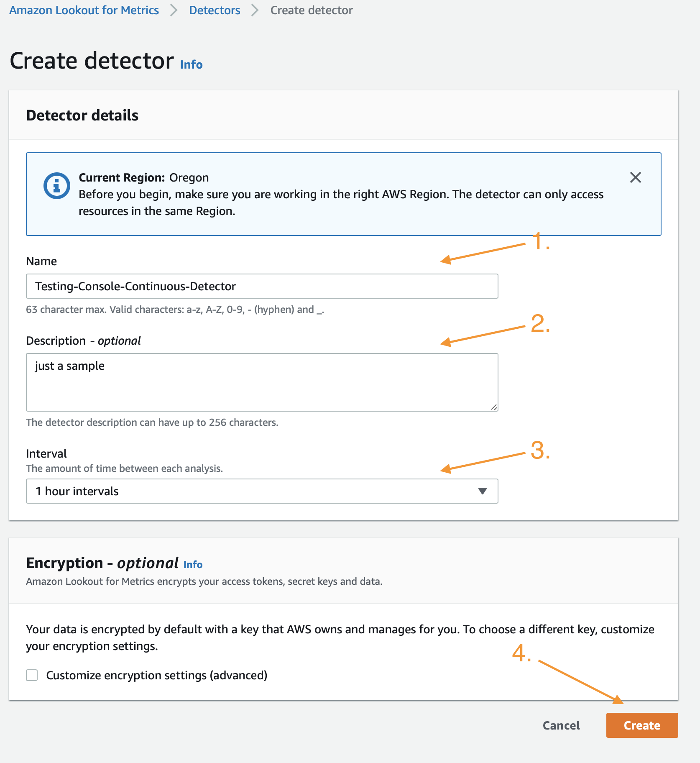Open Info link next to Create detector
This screenshot has height=763, width=700.
192,65
